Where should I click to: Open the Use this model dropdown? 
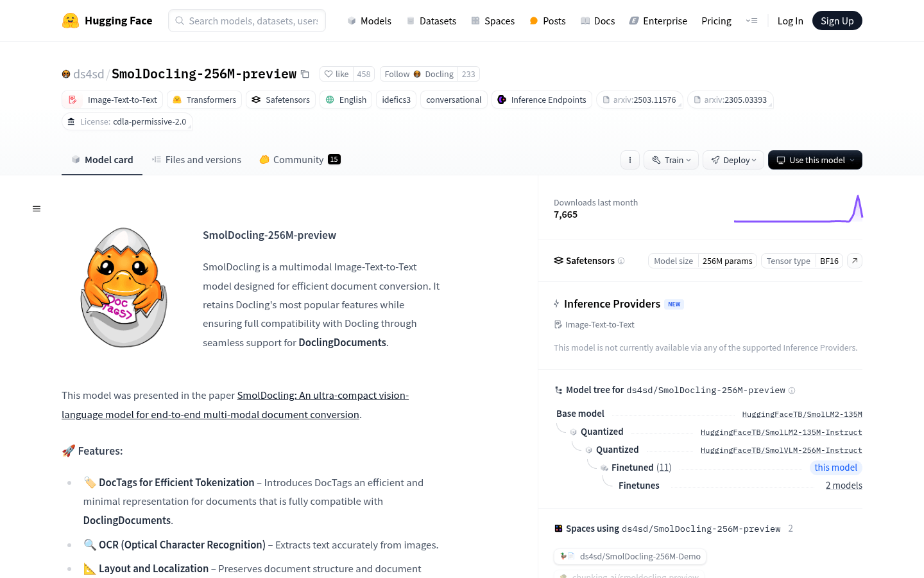coord(815,160)
